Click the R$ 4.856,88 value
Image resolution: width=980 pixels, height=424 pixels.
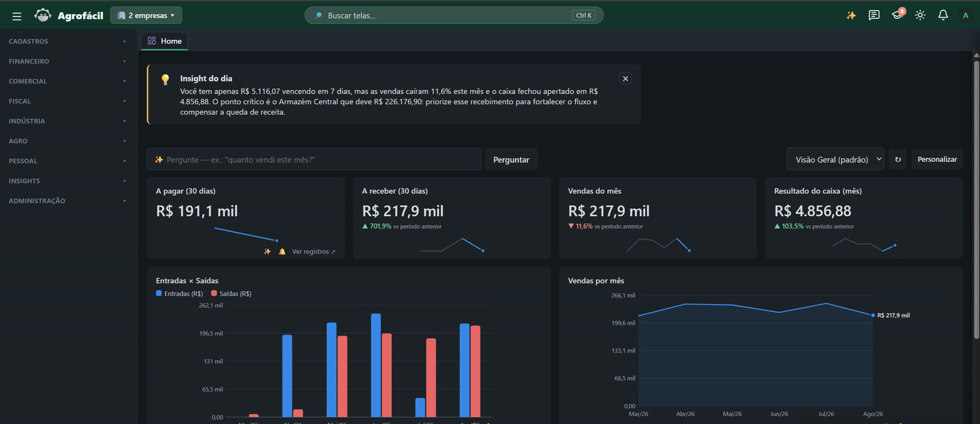click(x=813, y=211)
